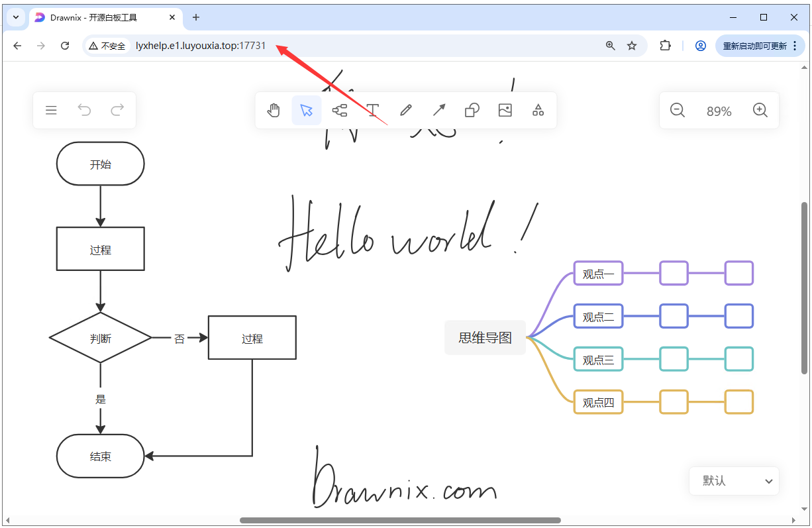Click the 是 connector label
This screenshot has width=812, height=528.
tap(101, 399)
